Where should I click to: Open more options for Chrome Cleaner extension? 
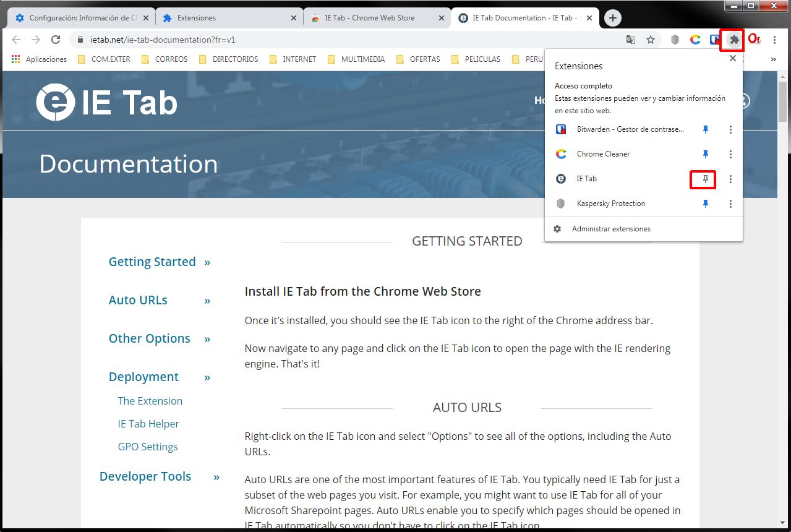[x=730, y=154]
